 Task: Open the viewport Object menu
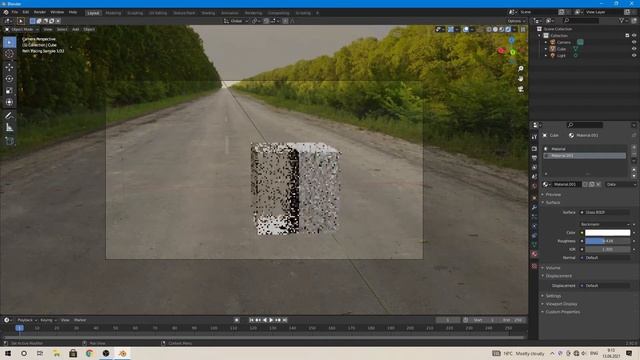click(89, 29)
